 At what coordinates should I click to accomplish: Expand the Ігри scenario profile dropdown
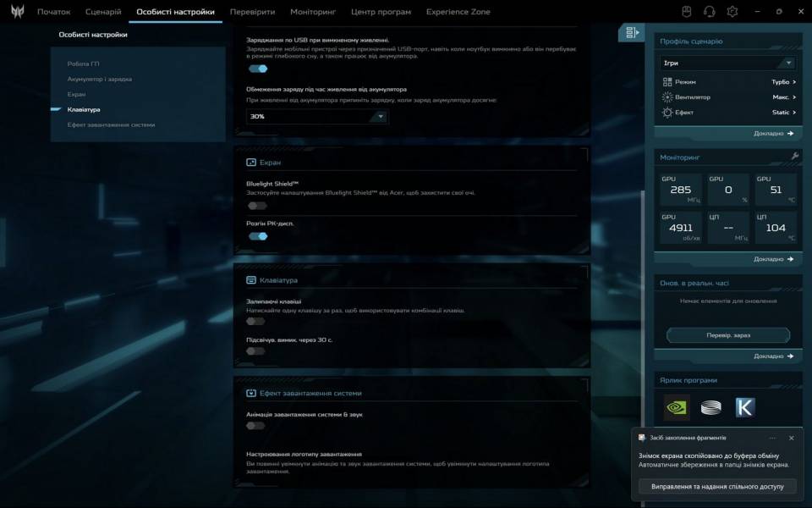coord(728,63)
